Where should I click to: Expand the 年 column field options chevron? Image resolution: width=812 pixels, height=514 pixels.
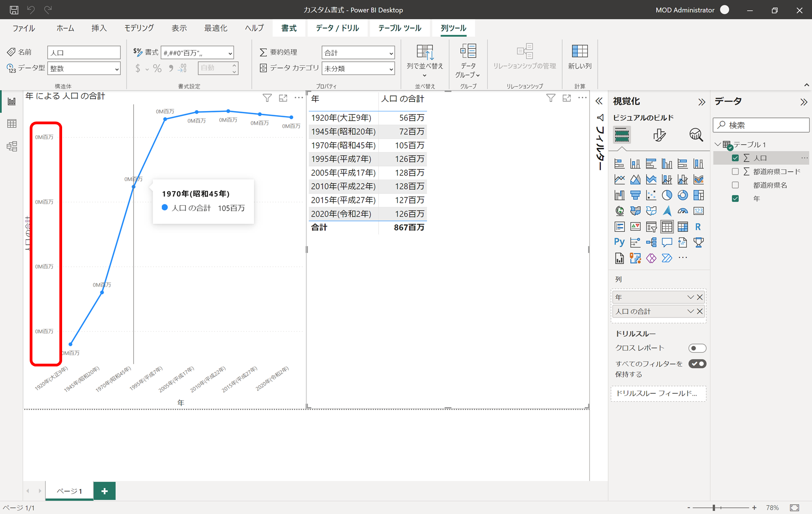(691, 297)
